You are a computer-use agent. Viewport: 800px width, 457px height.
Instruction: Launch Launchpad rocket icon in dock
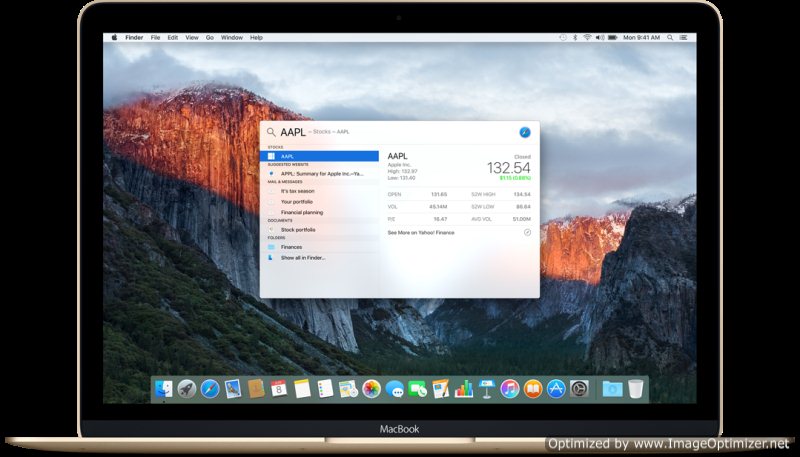[187, 389]
